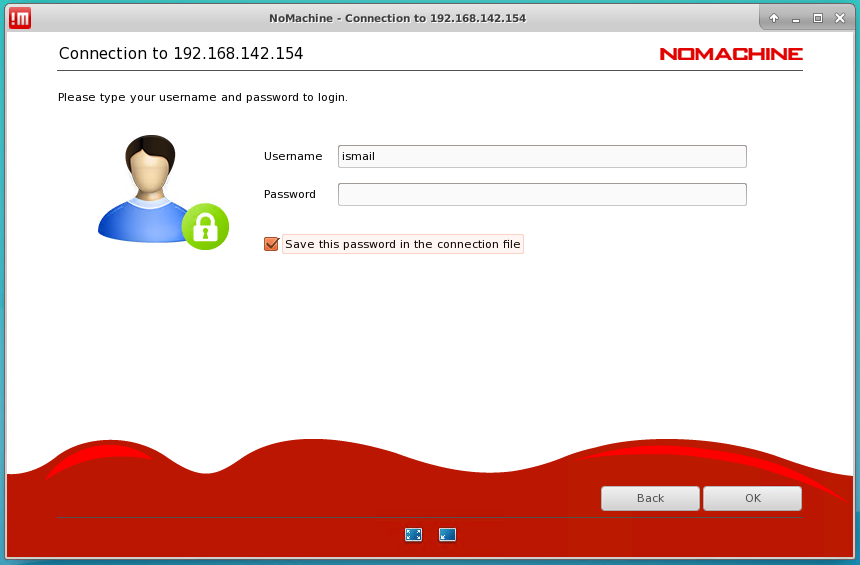Toggle fullscreen mode icon at bottom
Viewport: 860px width, 565px height.
414,534
